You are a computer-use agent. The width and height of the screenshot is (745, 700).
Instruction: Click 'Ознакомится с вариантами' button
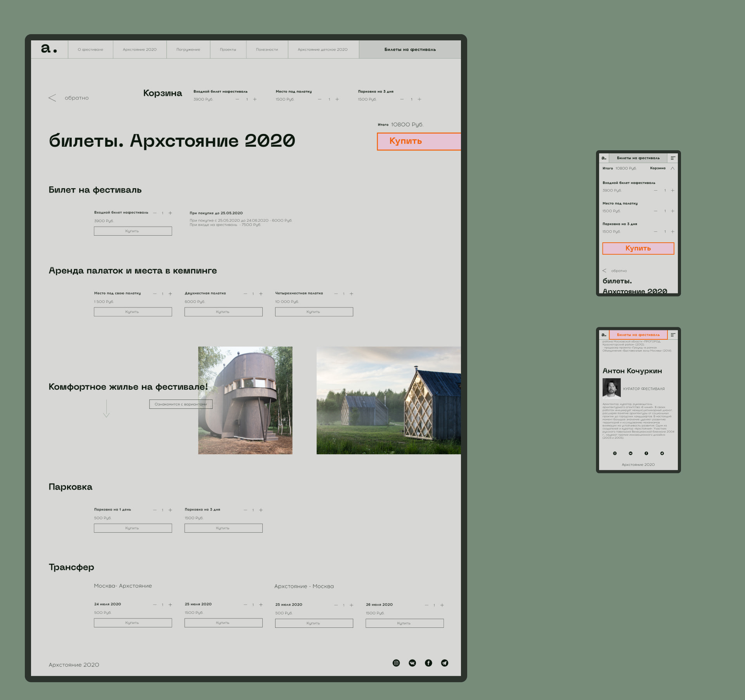180,404
